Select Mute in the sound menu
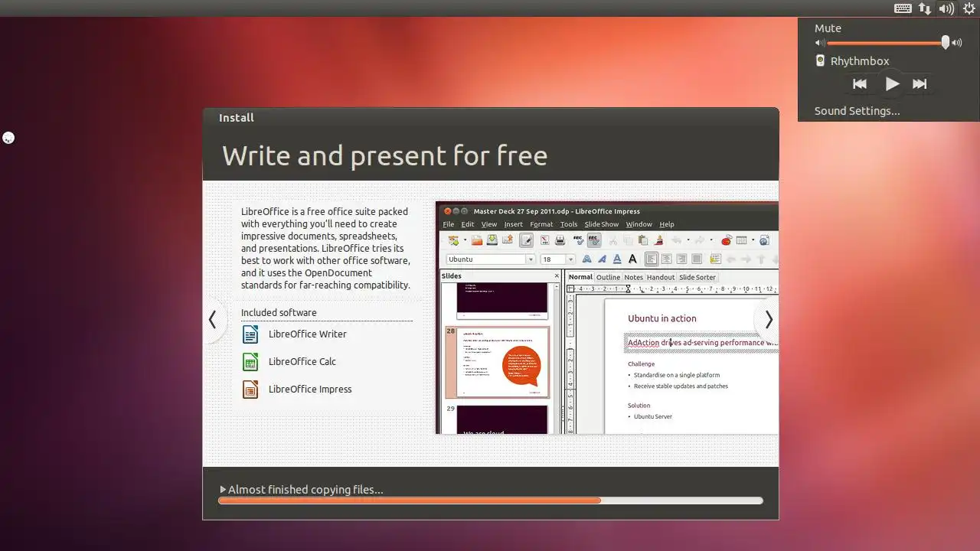The image size is (980, 551). 828,28
